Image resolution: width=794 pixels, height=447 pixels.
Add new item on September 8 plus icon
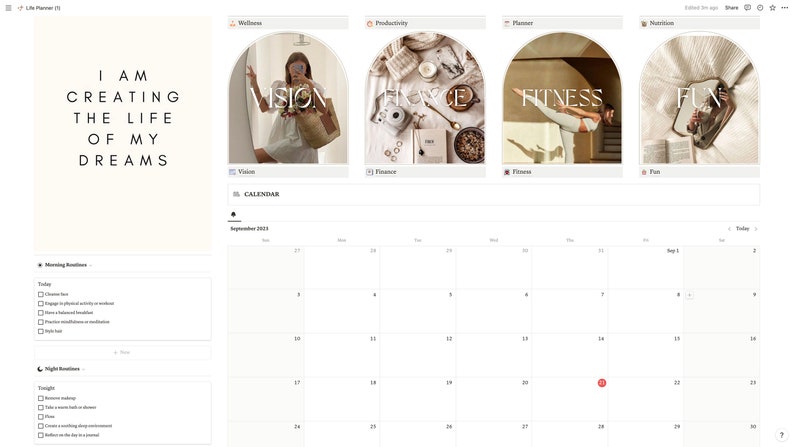pos(689,295)
